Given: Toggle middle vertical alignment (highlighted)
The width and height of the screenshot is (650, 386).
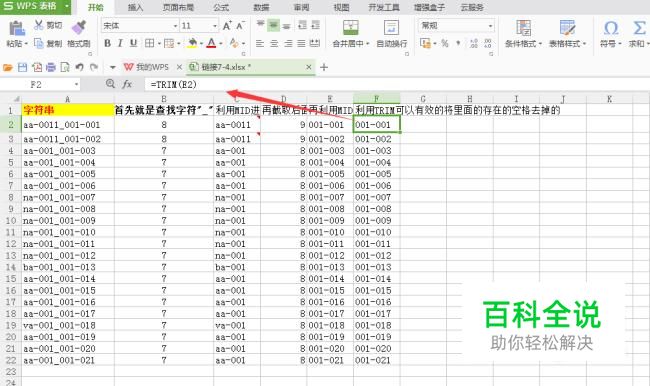Looking at the screenshot, I should [273, 25].
